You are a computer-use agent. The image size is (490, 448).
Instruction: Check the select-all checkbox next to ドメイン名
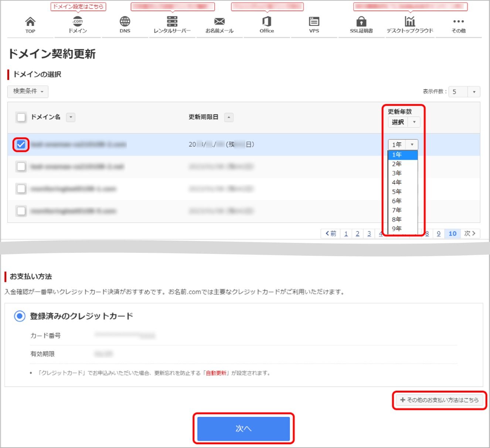click(x=21, y=117)
